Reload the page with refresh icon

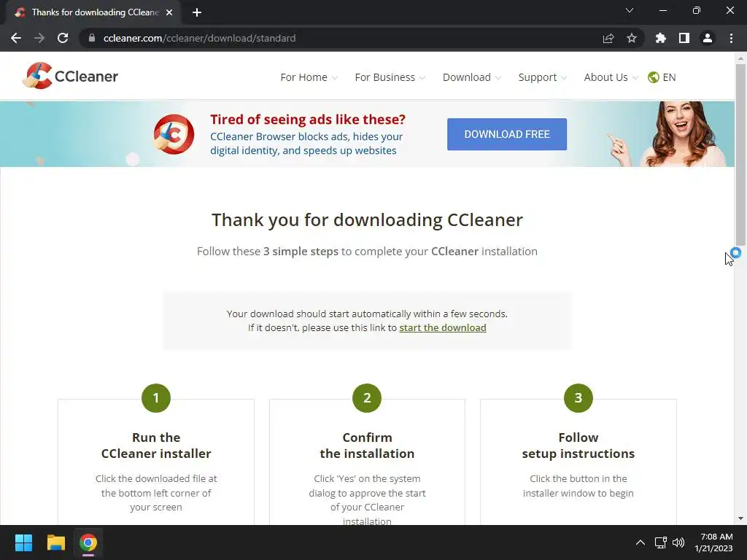click(x=63, y=38)
